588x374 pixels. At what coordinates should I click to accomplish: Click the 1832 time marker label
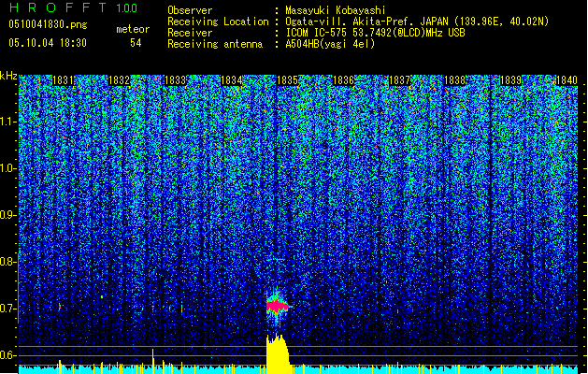(x=119, y=80)
